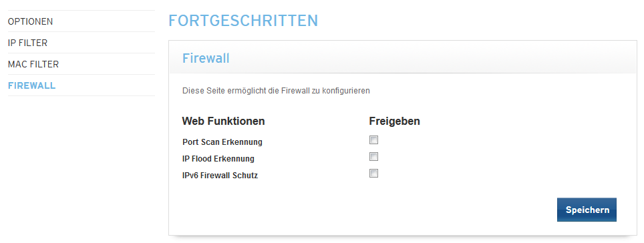
Task: Tick the IP Flood Erkennung checkbox
Action: [373, 157]
